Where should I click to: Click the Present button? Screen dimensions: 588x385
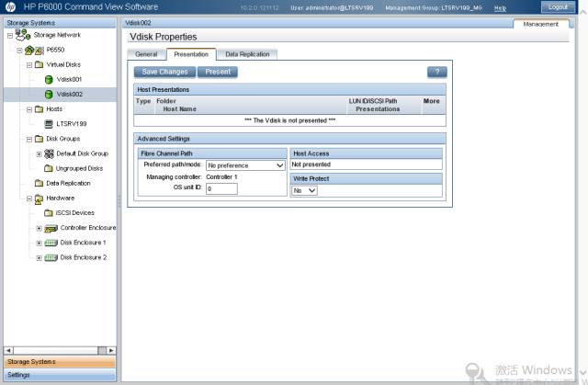[218, 72]
